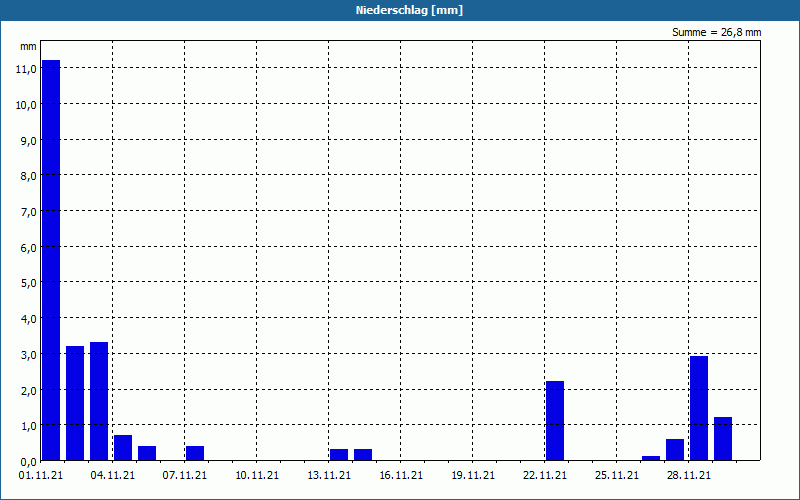Select the bar for 14.11.21

363,455
